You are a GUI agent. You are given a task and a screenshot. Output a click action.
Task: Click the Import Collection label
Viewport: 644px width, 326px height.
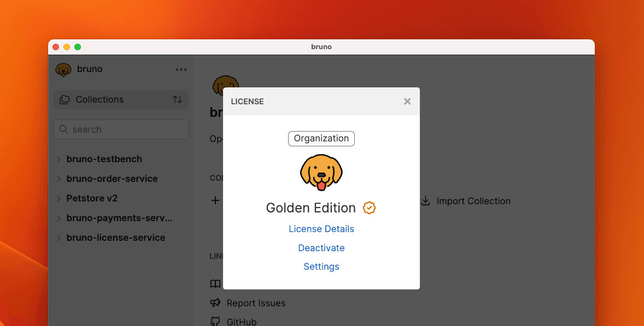473,201
